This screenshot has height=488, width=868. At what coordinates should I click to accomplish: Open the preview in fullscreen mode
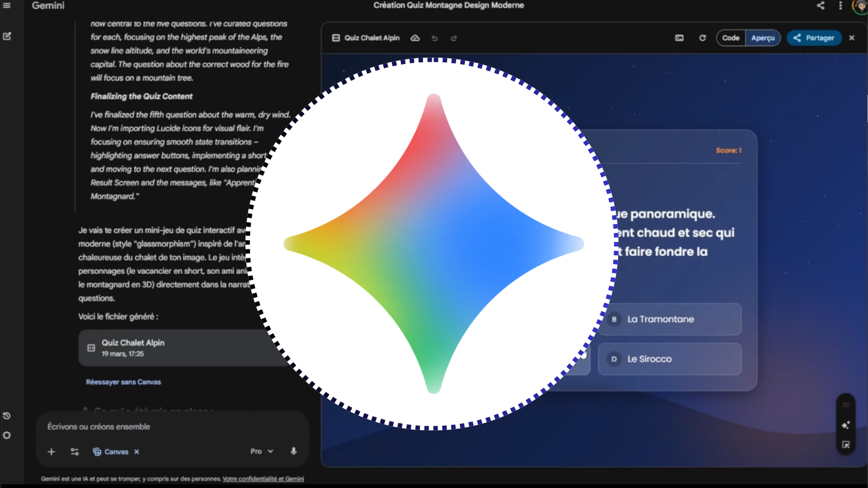pyautogui.click(x=679, y=38)
